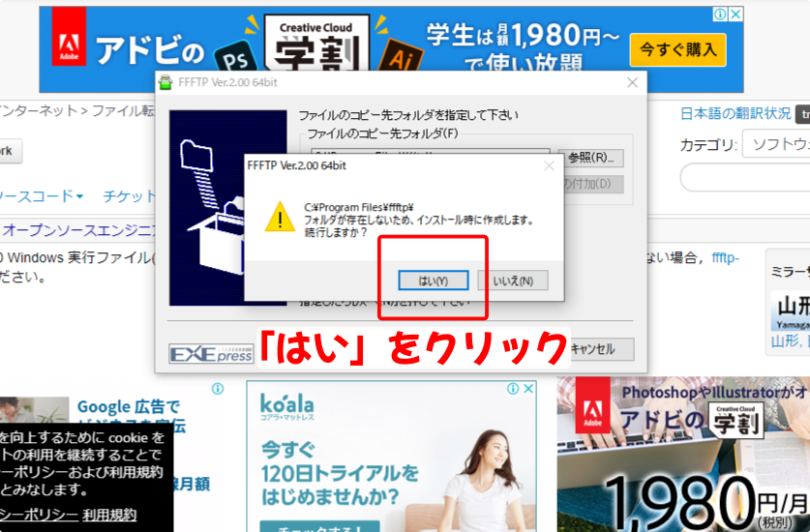Click the EXEpress logo

click(211, 354)
